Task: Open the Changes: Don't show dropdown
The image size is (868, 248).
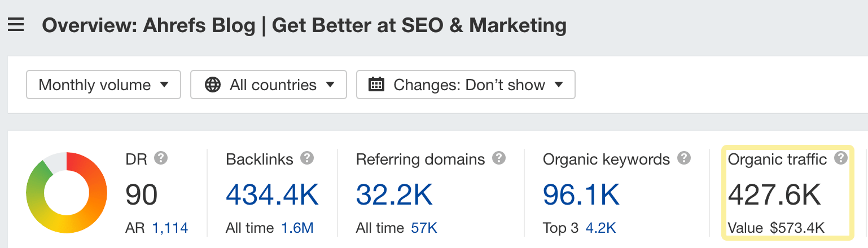Action: (466, 85)
